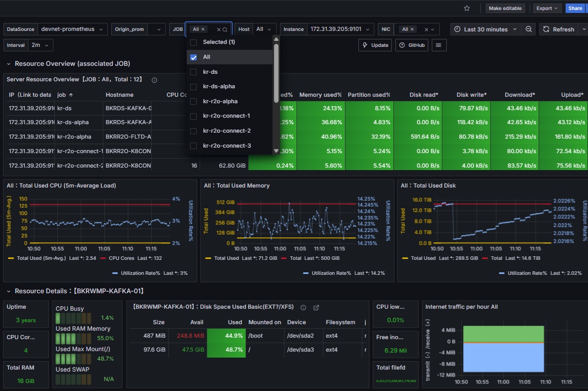Check the kr-r2o-connect-2 option

coord(194,131)
